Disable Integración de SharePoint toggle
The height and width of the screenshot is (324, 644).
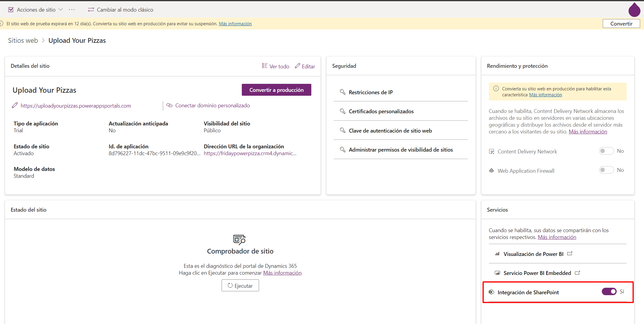[609, 292]
